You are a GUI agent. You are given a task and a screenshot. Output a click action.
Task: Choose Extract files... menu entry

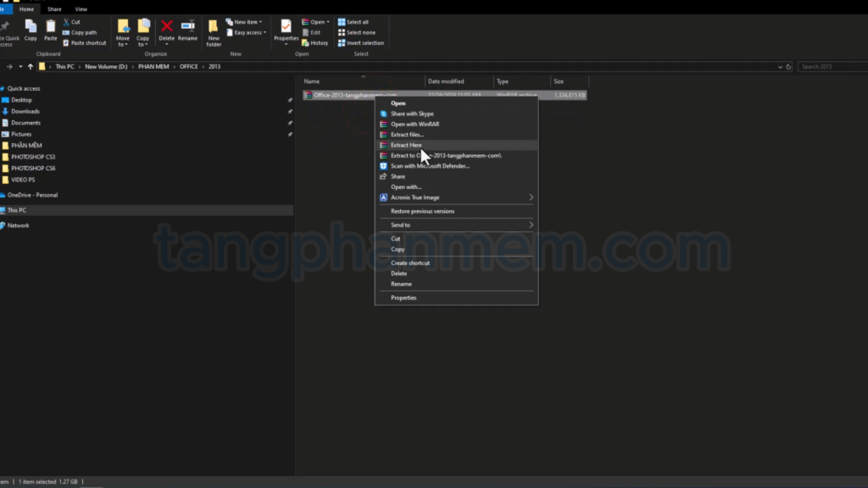pos(456,135)
